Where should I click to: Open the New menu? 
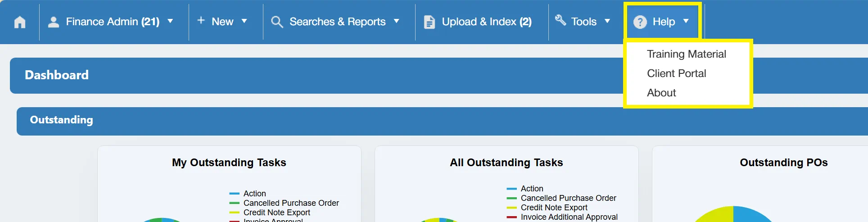click(222, 22)
